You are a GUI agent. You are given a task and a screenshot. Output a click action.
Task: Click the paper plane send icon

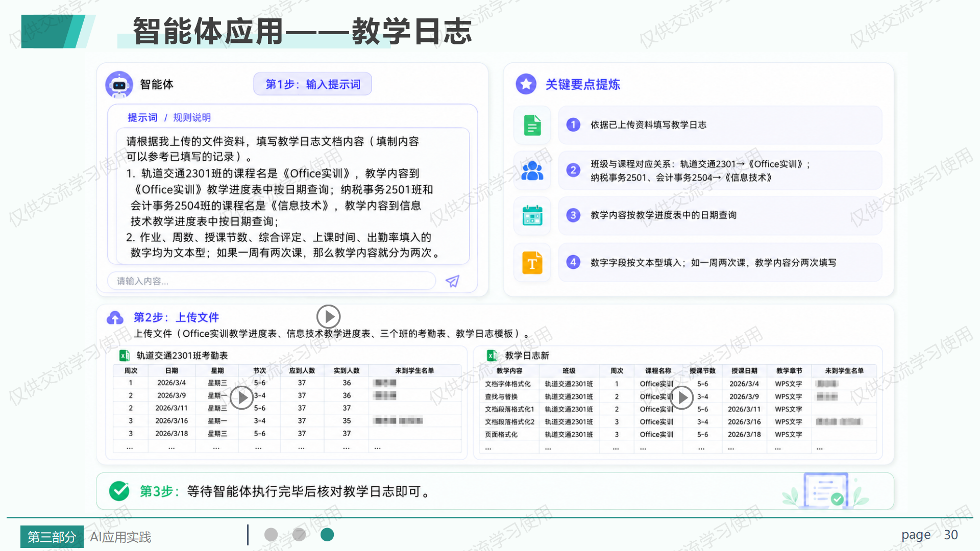(x=452, y=281)
